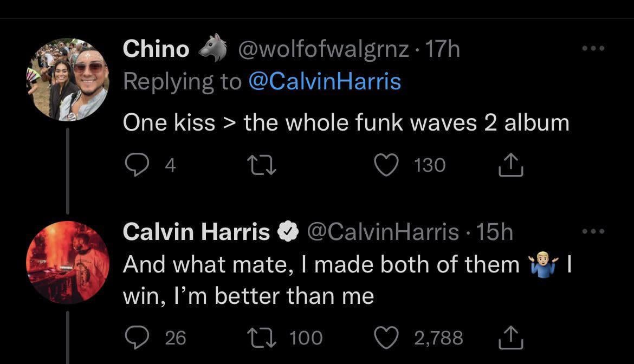View Chino's profile picture

(67, 80)
